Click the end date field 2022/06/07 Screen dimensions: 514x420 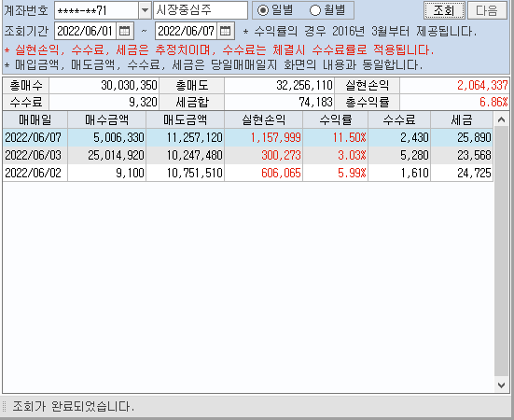186,31
